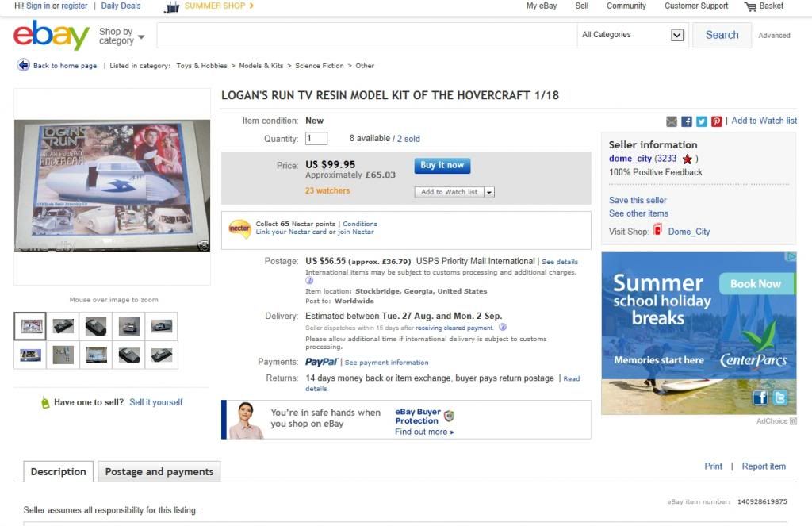Click the back arrow to home page

click(24, 66)
